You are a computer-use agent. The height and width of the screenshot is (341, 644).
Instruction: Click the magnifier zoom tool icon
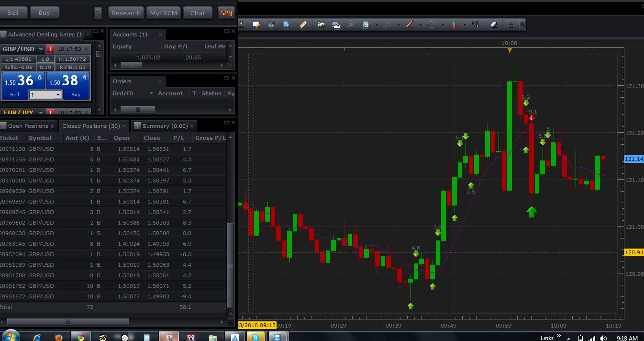click(x=286, y=24)
